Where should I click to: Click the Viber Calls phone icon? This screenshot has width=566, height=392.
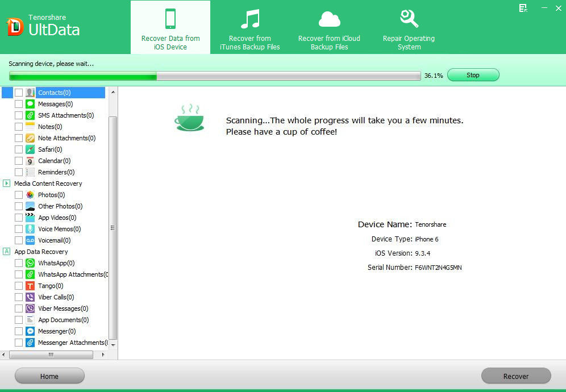[x=30, y=298]
